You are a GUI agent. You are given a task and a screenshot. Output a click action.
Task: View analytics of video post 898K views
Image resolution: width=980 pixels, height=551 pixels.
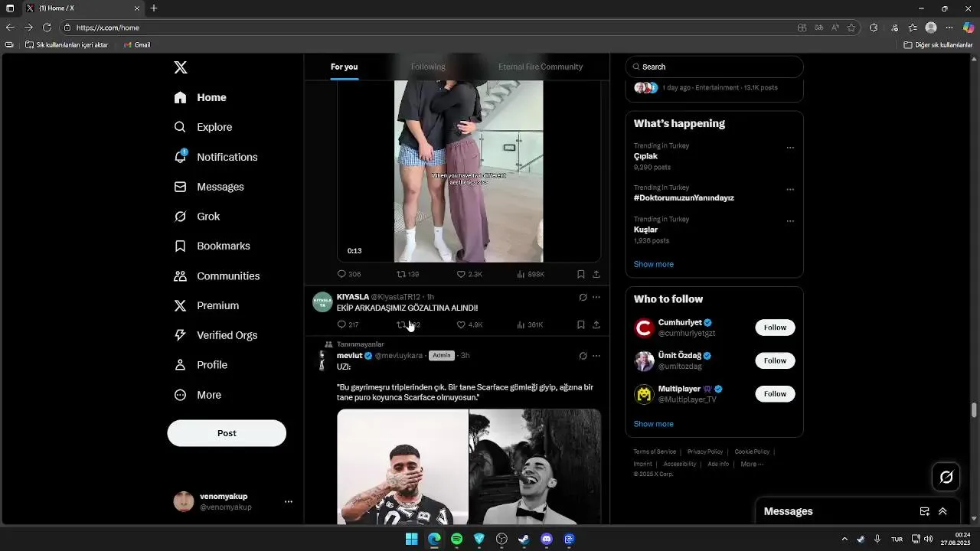pyautogui.click(x=531, y=274)
